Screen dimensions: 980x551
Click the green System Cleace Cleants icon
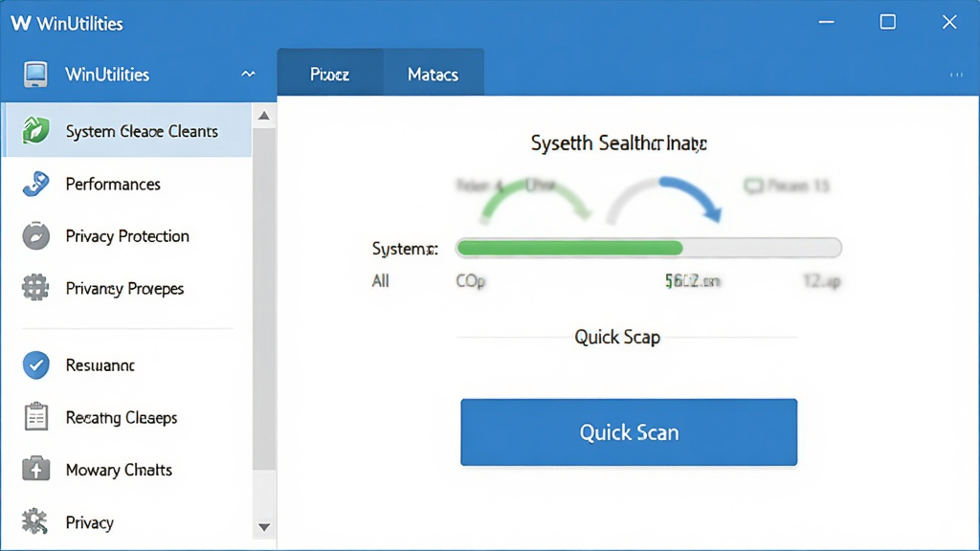(35, 130)
